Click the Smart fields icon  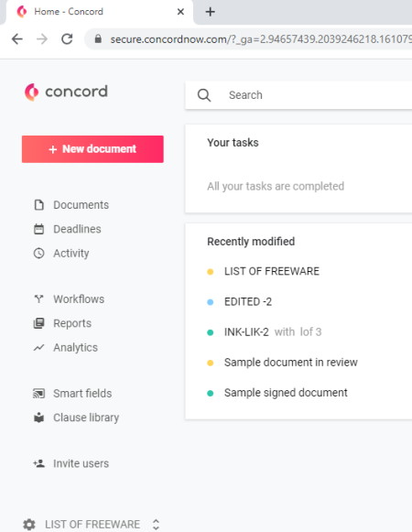[x=39, y=393]
